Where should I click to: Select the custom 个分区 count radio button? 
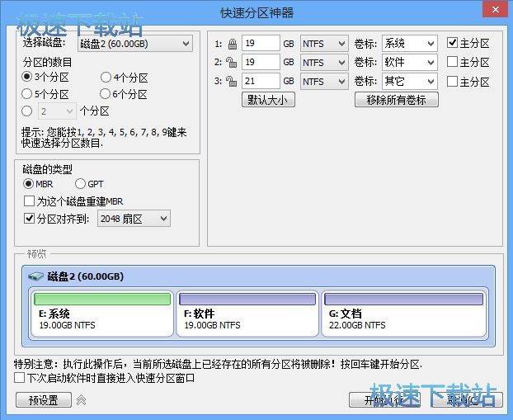[27, 111]
